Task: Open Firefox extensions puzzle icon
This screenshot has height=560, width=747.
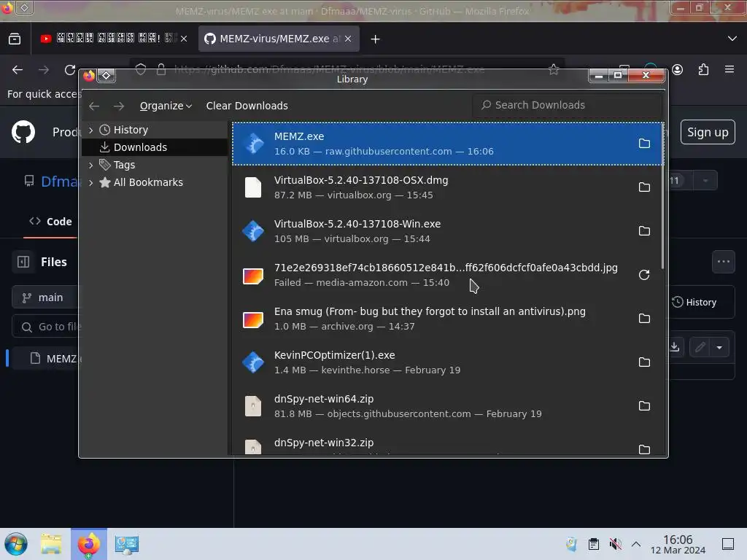Action: point(704,70)
